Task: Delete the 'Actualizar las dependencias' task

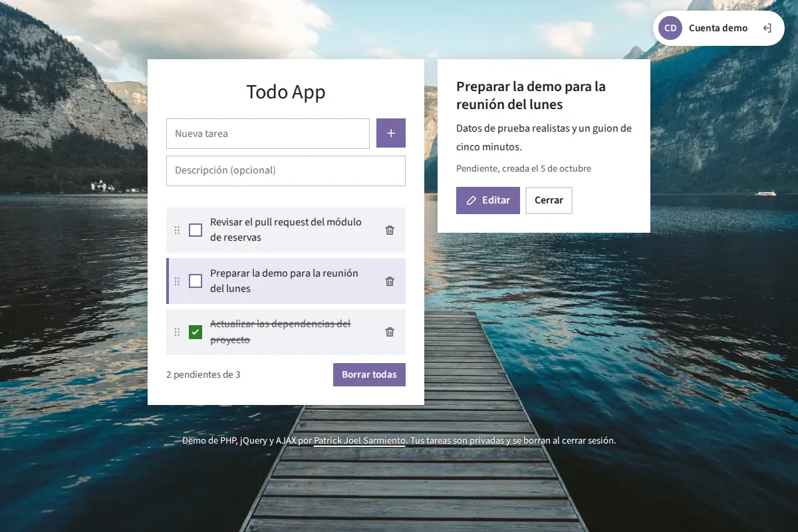Action: pyautogui.click(x=390, y=332)
